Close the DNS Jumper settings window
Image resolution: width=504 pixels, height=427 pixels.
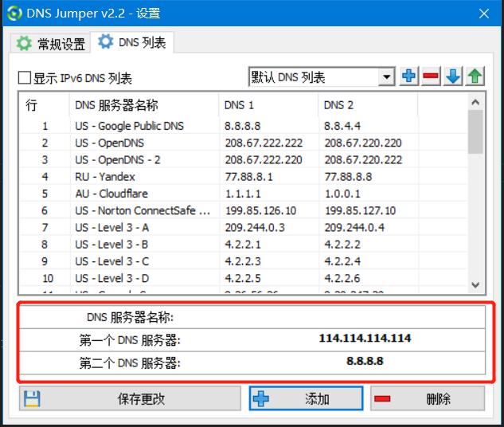[483, 14]
